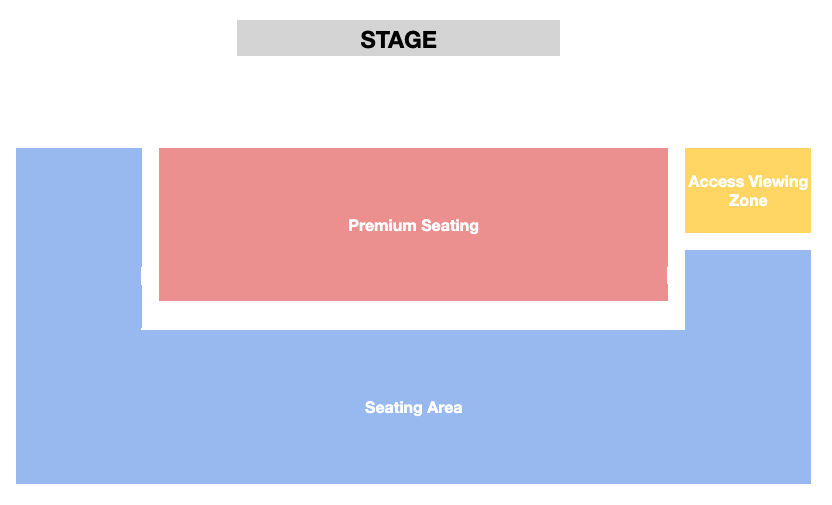Click the bold "STAGE" text
Viewport: 832px width, 505px height.
click(x=398, y=40)
